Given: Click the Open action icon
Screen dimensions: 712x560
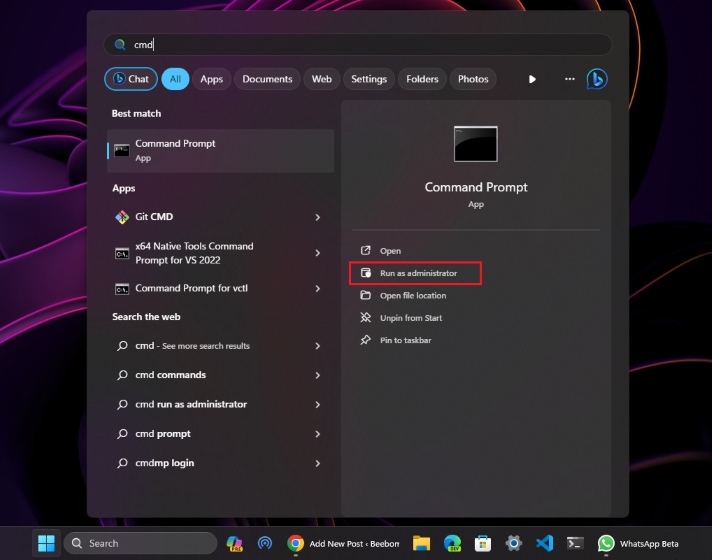Looking at the screenshot, I should coord(366,250).
